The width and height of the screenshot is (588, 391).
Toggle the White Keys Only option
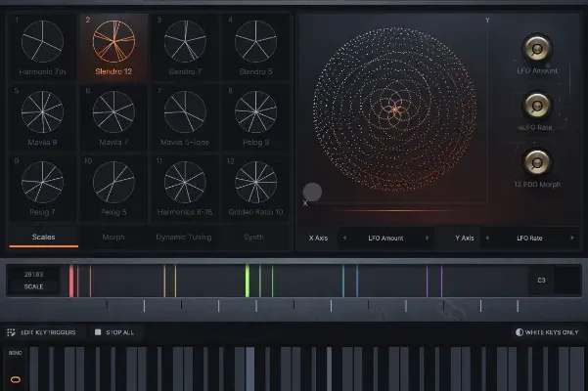click(x=546, y=332)
